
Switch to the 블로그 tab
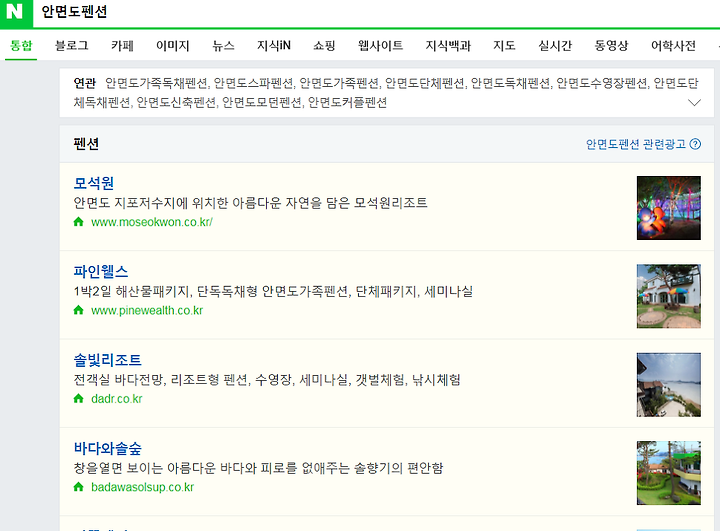tap(72, 45)
